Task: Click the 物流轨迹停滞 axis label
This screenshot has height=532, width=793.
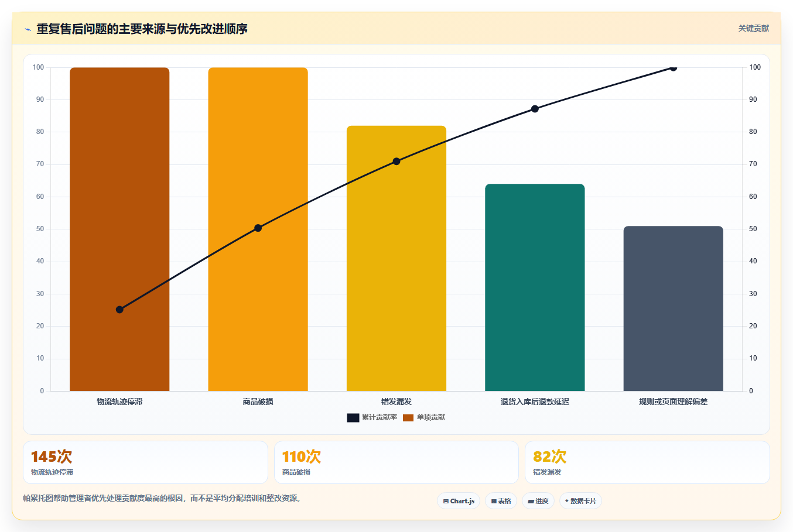Action: coord(119,401)
